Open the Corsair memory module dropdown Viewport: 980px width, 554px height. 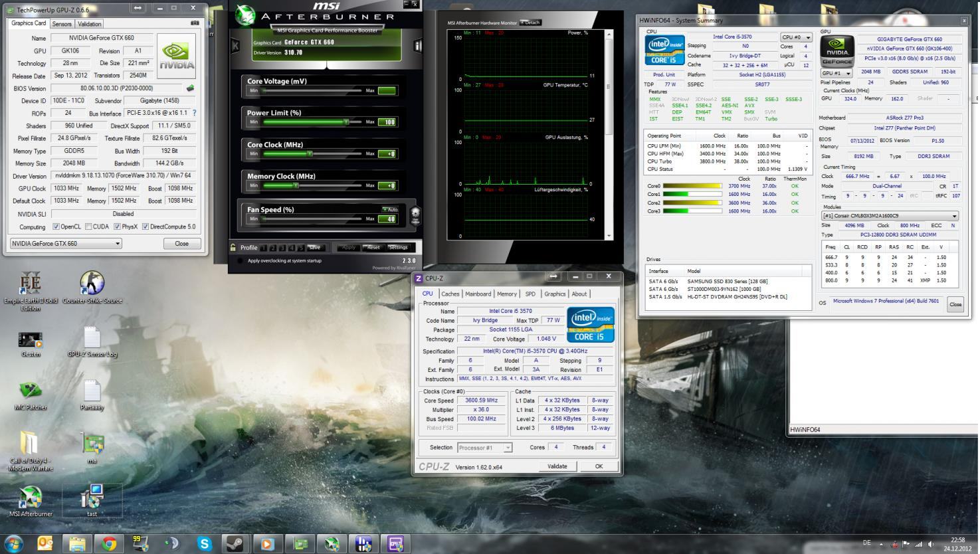[890, 216]
